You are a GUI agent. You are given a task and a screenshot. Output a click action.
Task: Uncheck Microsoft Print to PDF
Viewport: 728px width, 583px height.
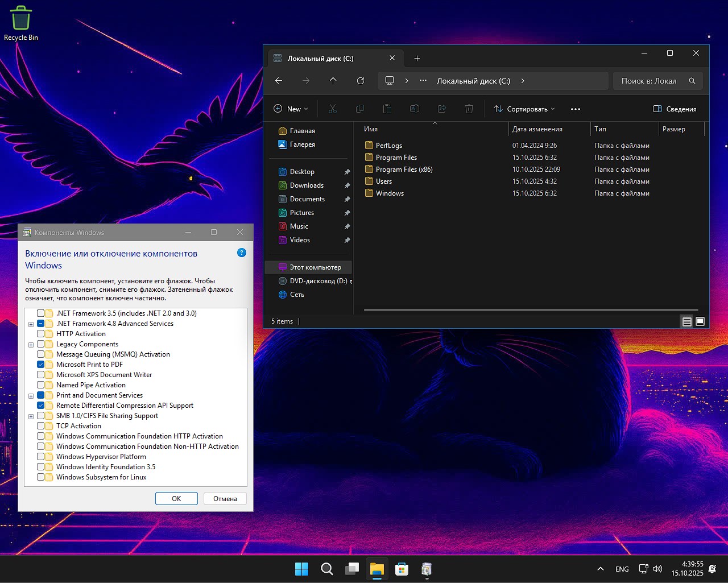tap(41, 365)
